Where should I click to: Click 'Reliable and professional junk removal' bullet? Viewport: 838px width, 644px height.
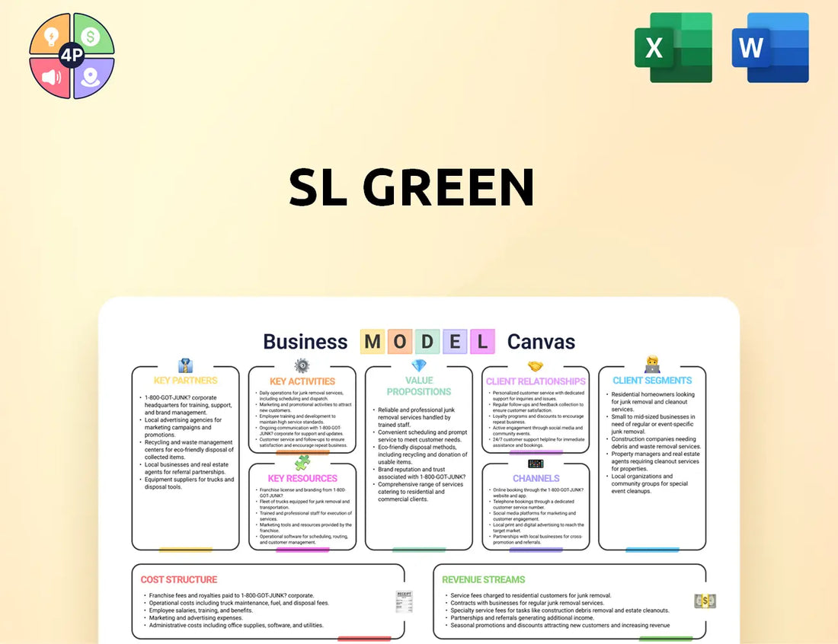tap(414, 418)
